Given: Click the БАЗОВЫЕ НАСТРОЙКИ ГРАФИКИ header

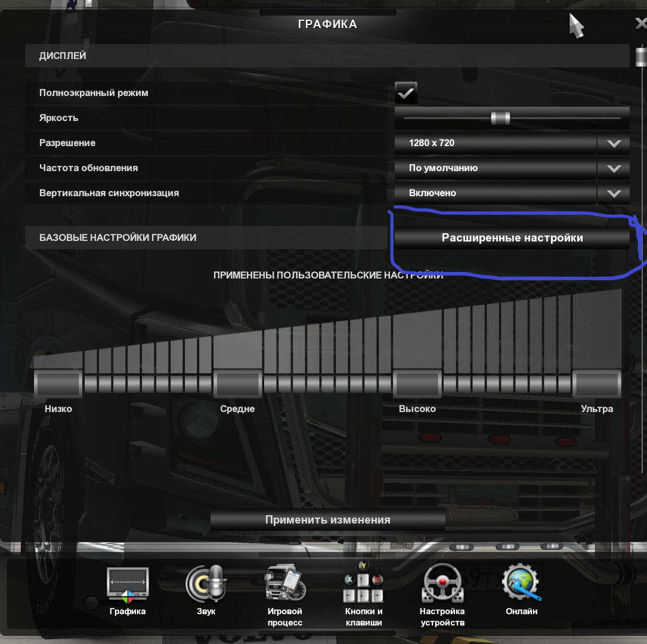Looking at the screenshot, I should click(x=206, y=238).
